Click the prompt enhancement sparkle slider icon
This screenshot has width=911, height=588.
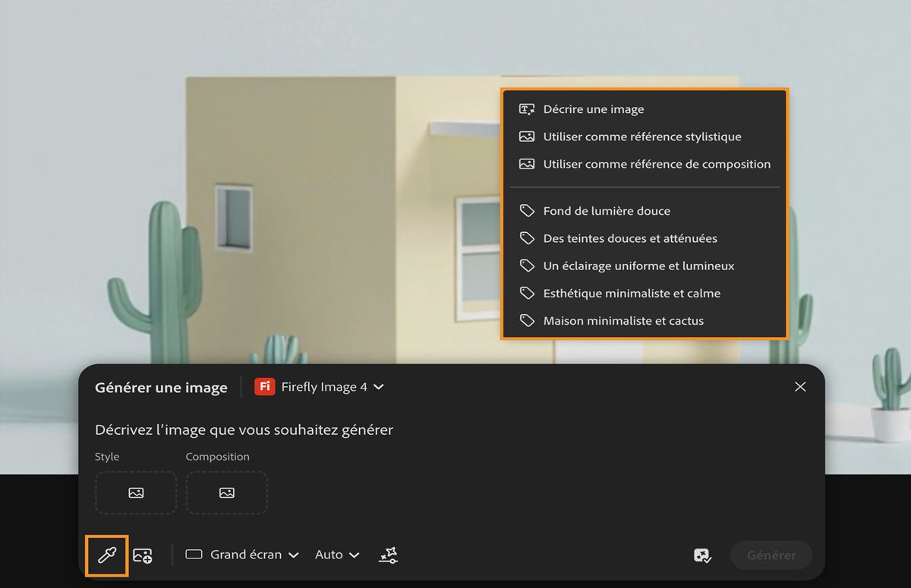(387, 555)
